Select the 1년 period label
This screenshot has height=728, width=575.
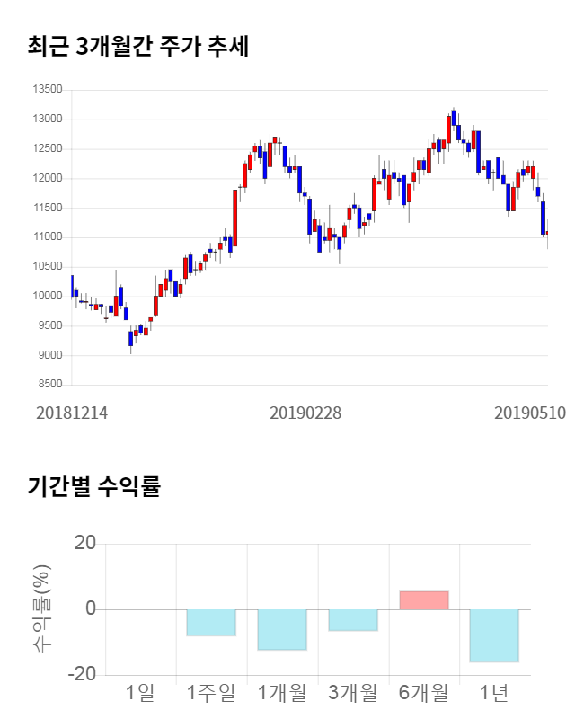click(494, 693)
